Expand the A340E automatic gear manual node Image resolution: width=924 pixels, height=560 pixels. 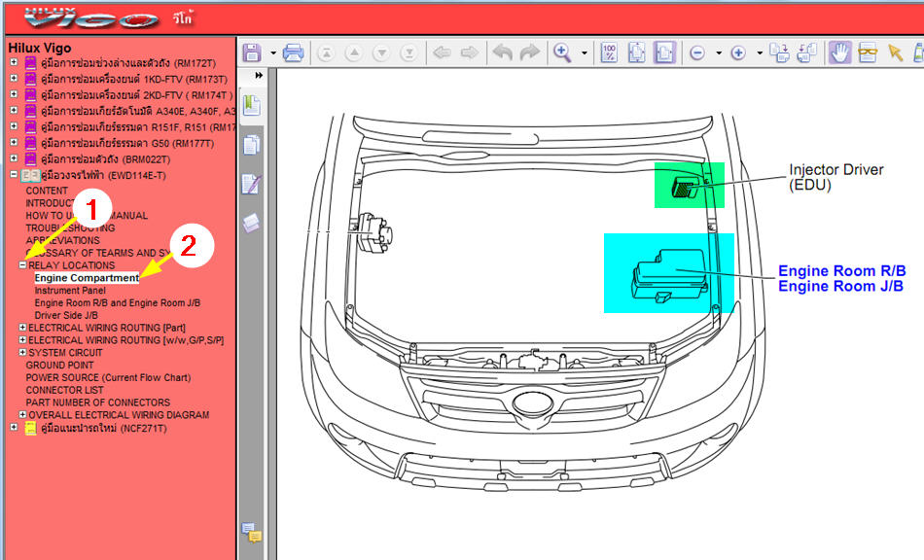point(14,110)
